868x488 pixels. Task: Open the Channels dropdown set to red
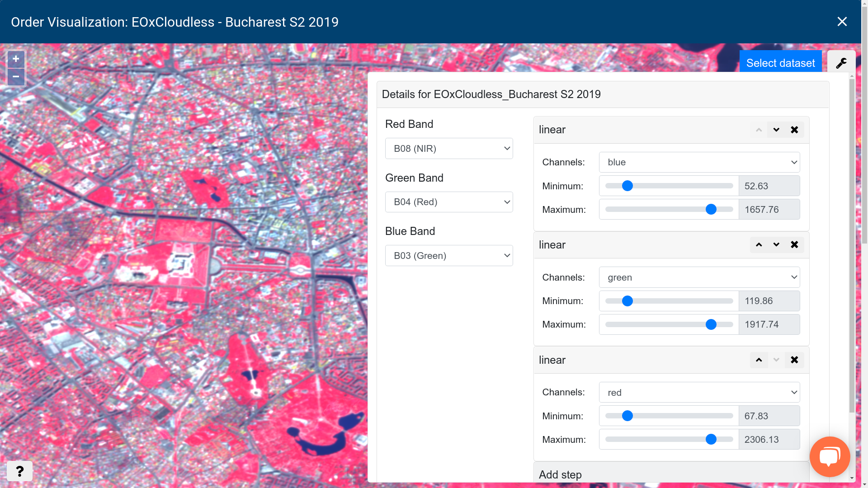coord(699,392)
